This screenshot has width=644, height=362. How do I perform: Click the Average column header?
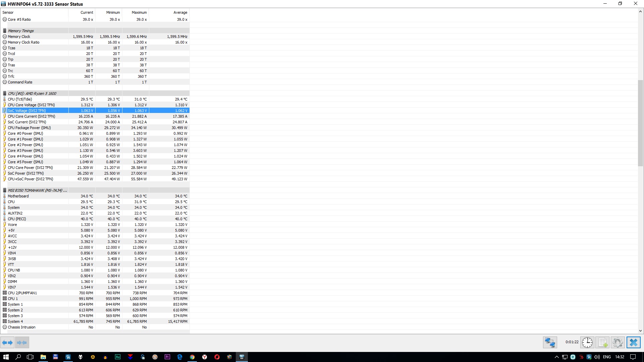click(180, 12)
